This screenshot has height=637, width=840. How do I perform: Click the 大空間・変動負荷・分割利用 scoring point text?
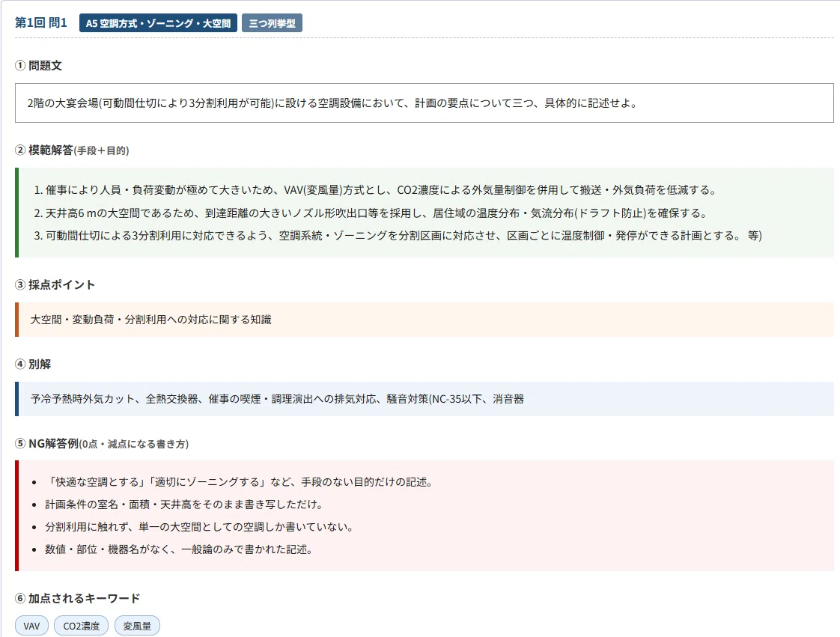(x=150, y=320)
